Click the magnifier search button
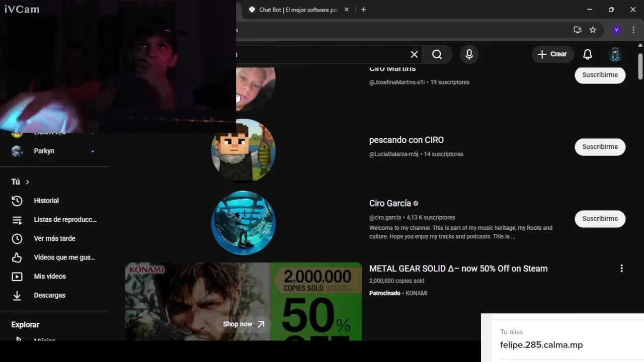This screenshot has height=362, width=644. coord(437,54)
